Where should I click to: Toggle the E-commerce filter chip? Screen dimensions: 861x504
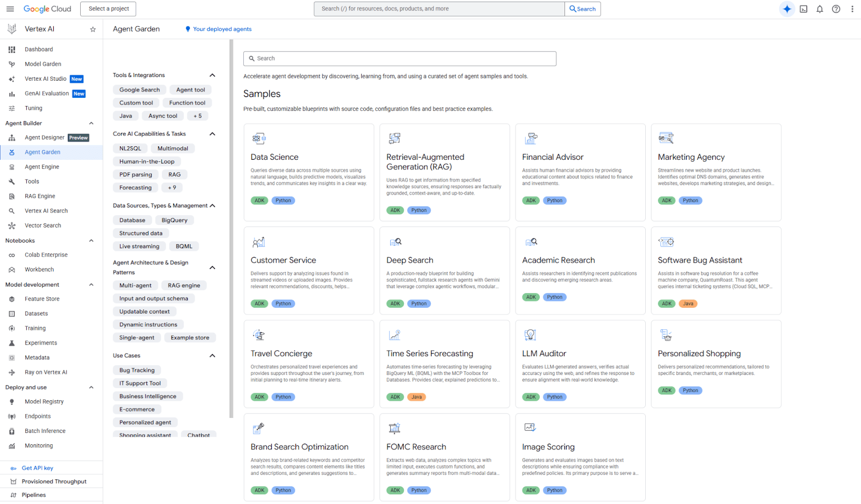coord(137,409)
